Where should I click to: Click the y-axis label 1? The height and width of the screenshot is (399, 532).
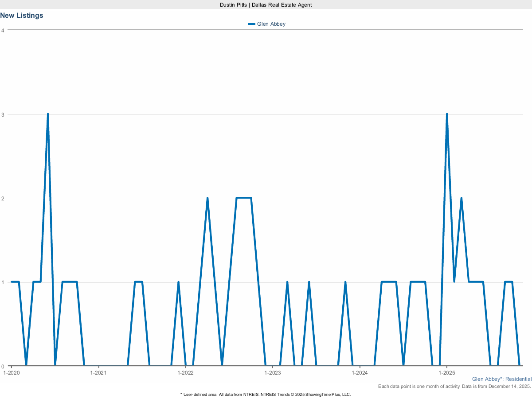point(3,282)
